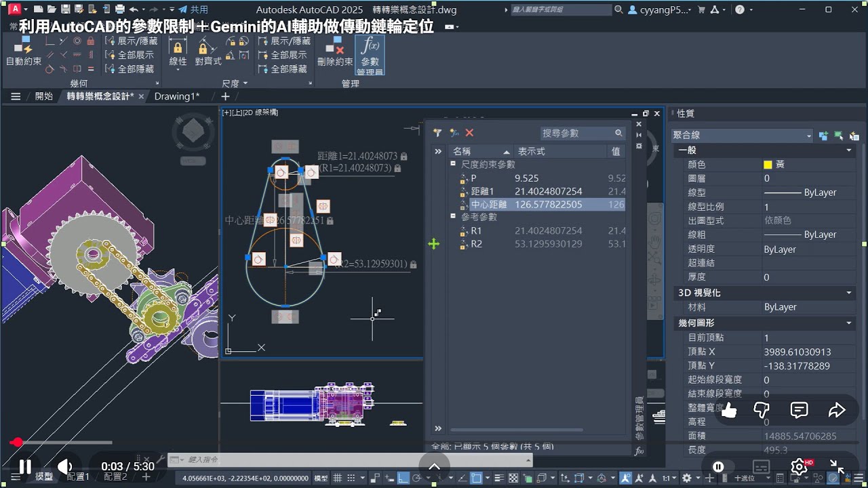Open the object type dropdown 聚合線
Viewport: 868px width, 488px height.
click(x=742, y=136)
